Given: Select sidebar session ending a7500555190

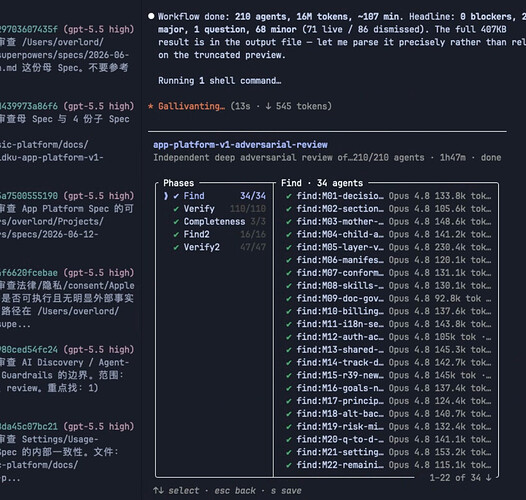Looking at the screenshot, I should tap(67, 196).
